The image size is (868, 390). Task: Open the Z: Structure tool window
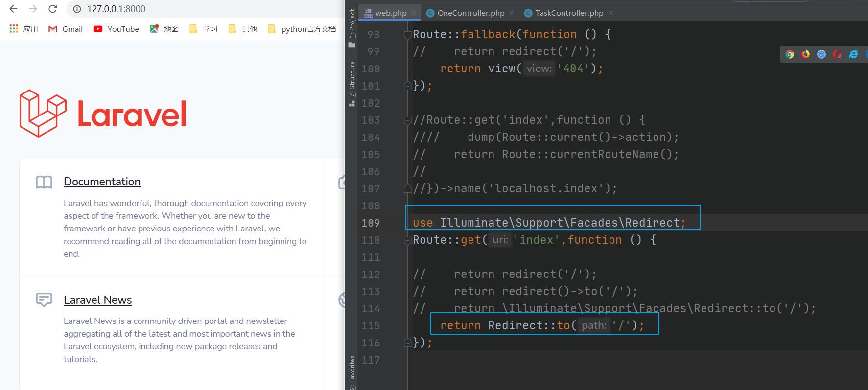point(352,84)
